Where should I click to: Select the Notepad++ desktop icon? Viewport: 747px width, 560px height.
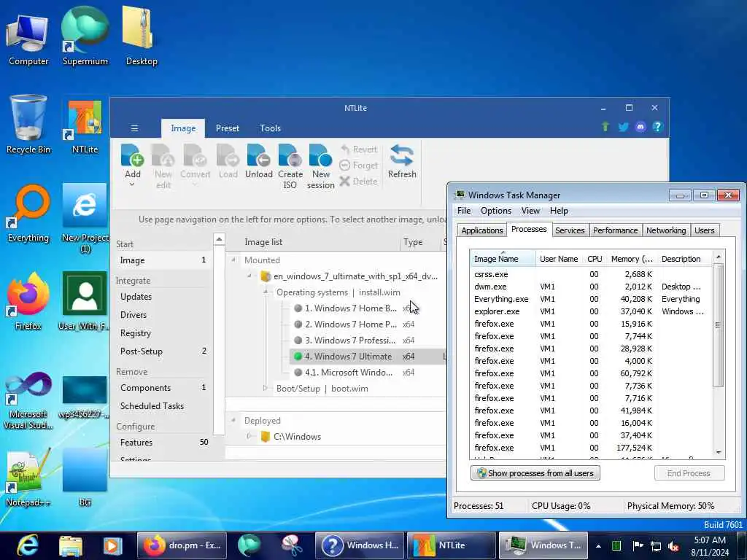pyautogui.click(x=28, y=478)
